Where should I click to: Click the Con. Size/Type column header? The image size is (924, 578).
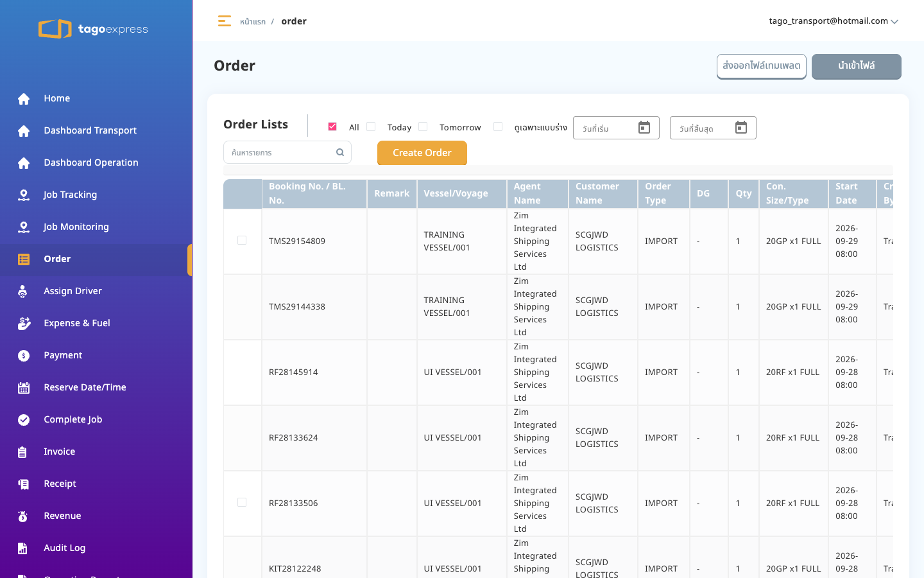click(794, 193)
